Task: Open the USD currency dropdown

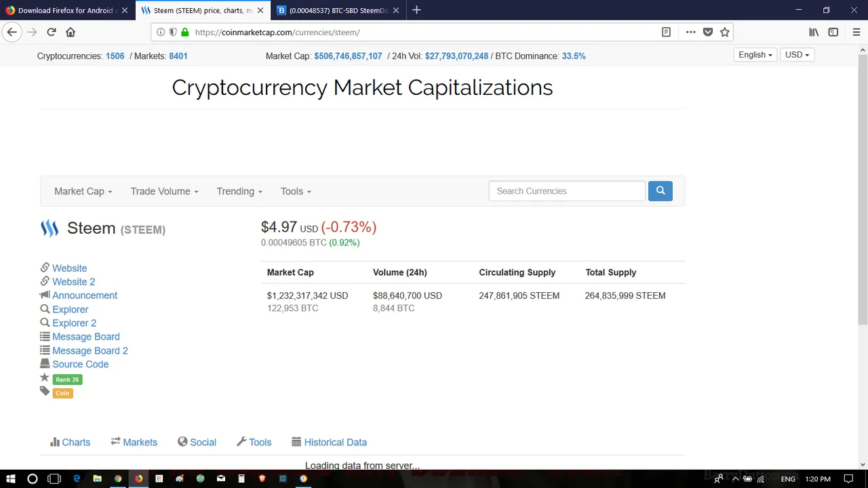Action: (797, 55)
